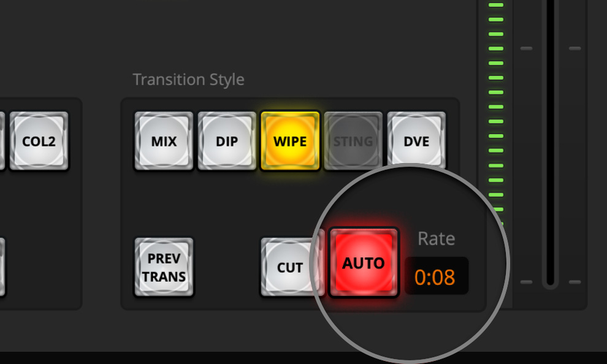Click the vertical transition fader track

[550, 153]
